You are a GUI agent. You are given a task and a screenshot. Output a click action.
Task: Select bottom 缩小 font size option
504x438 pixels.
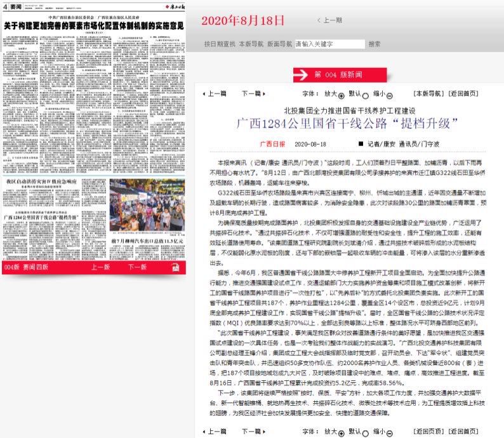coord(389,432)
